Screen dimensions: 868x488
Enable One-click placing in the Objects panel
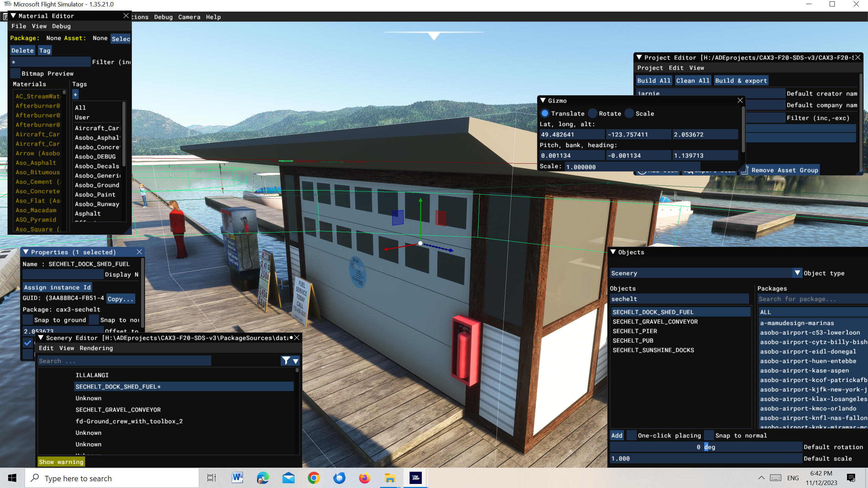point(631,435)
